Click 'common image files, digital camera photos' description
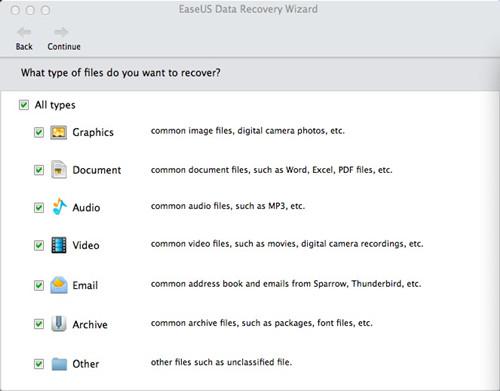 click(248, 131)
